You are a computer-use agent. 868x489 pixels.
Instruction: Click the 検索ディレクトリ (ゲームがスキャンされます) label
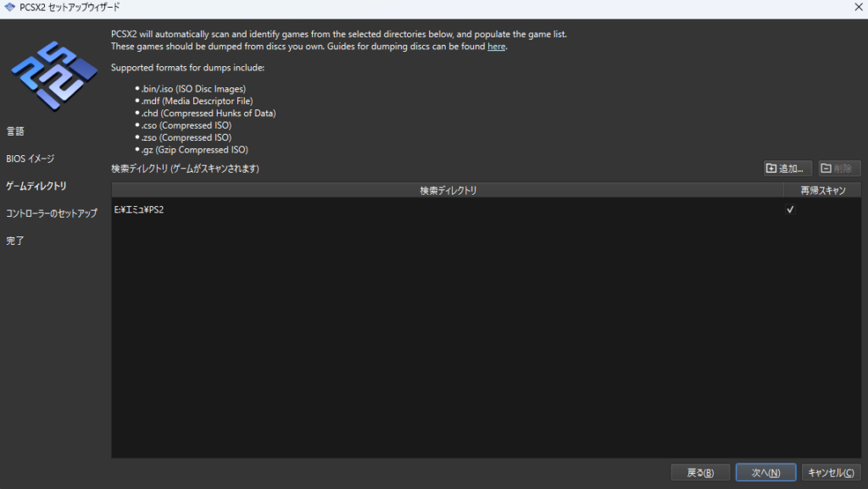point(185,169)
